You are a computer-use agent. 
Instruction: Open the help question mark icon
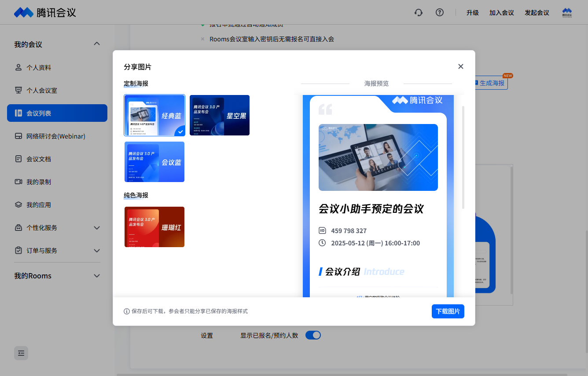click(x=439, y=12)
